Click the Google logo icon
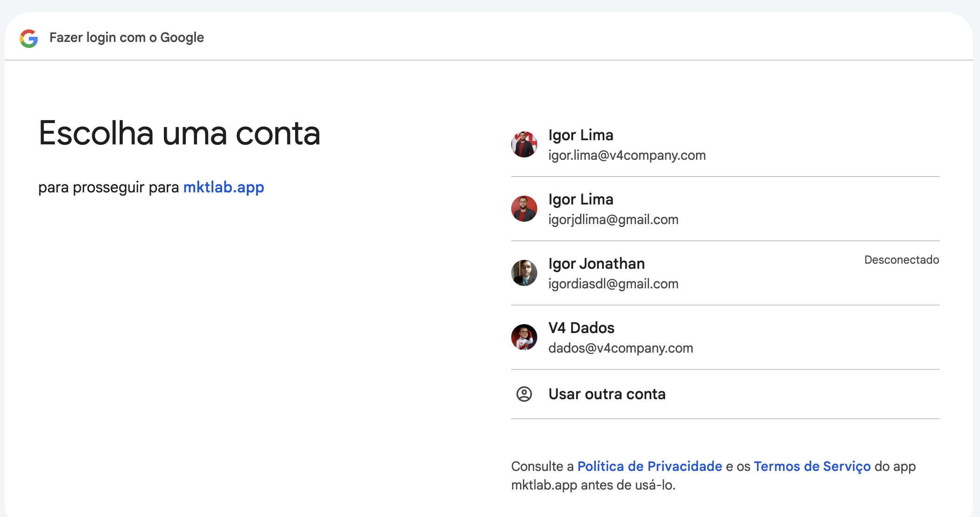The image size is (980, 517). coord(29,38)
